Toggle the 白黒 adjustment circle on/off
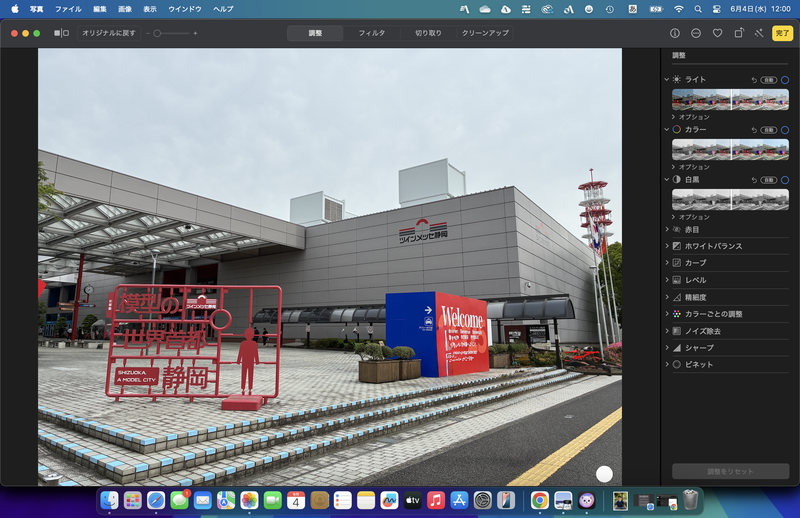This screenshot has height=518, width=800. click(785, 180)
